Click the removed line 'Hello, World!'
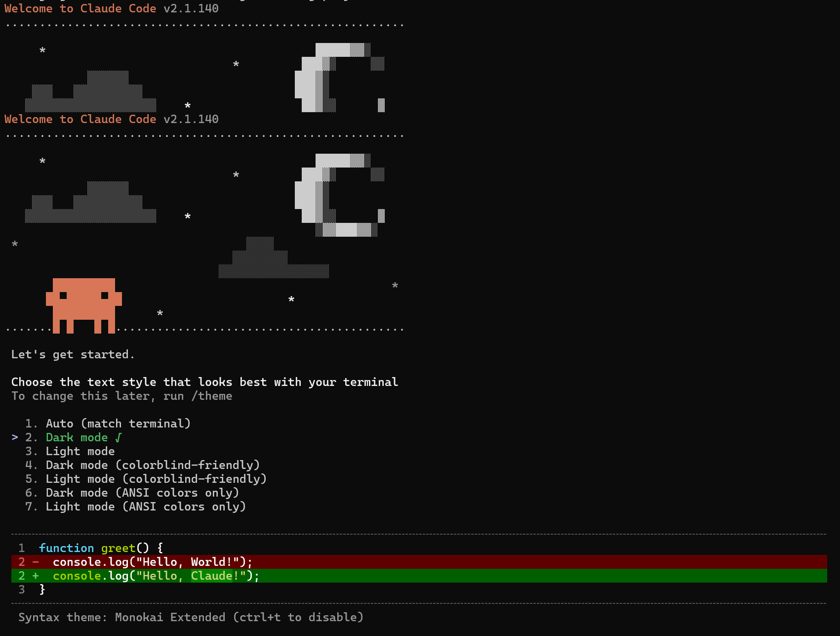 [419, 562]
